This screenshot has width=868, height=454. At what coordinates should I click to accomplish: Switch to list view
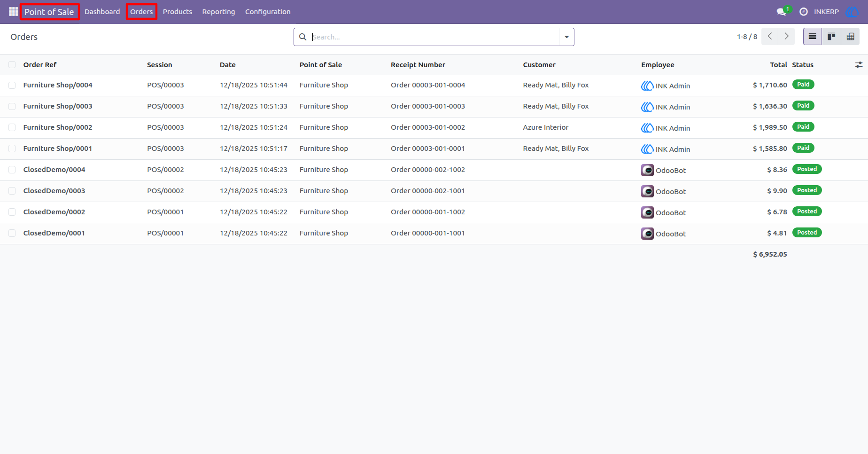pos(812,37)
